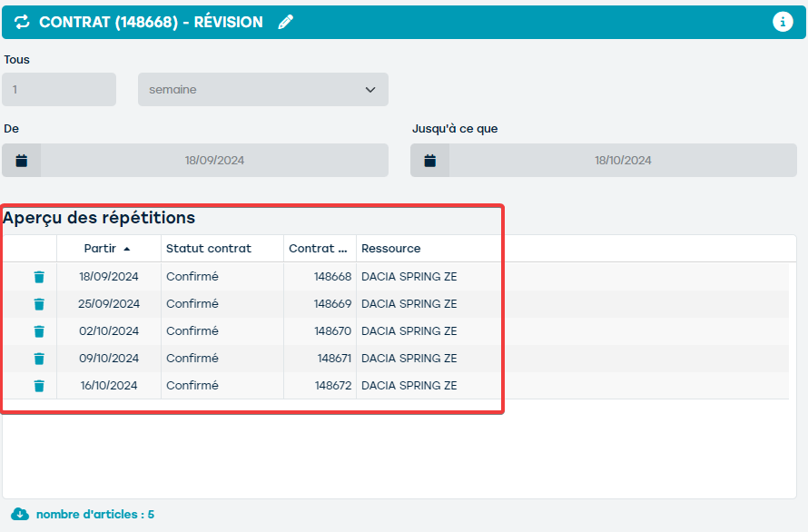This screenshot has width=808, height=532.
Task: Sort by the Partir column header
Action: 109,249
